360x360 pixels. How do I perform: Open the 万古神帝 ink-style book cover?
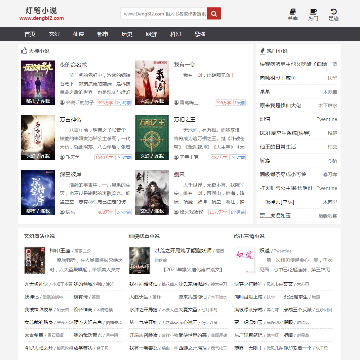point(38,137)
